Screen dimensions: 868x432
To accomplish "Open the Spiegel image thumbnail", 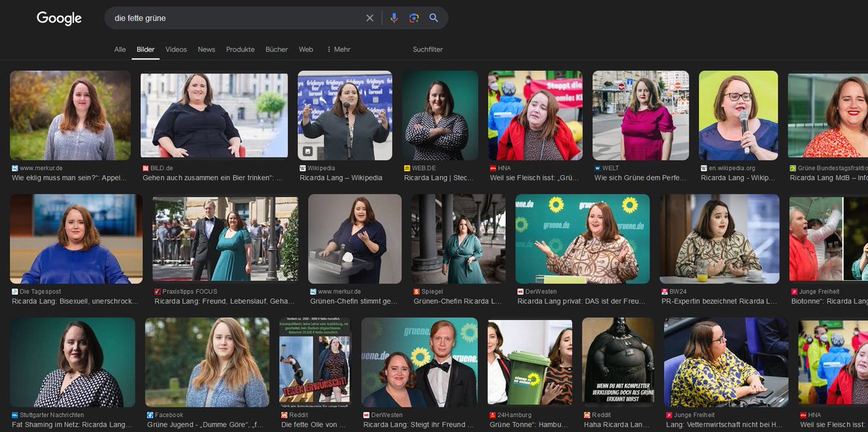I will [459, 239].
